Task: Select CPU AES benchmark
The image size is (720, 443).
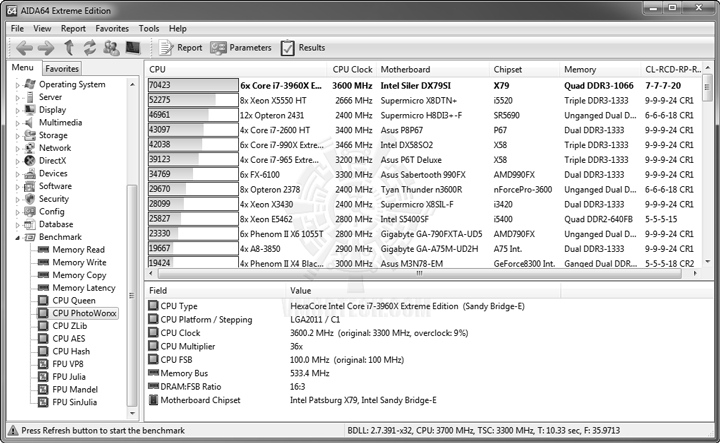Action: (69, 339)
